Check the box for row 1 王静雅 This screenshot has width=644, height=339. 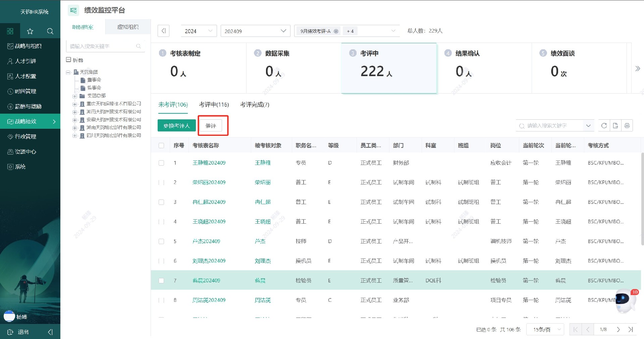pos(161,163)
